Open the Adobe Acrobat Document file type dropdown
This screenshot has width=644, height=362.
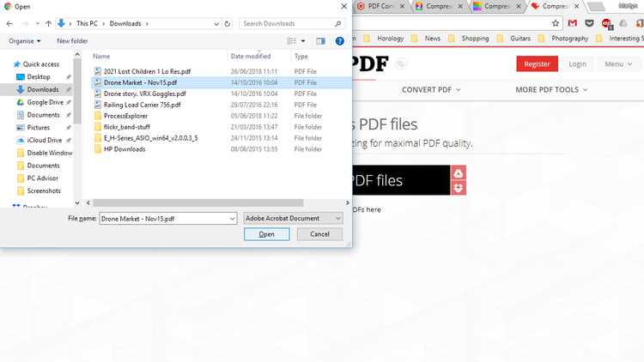coord(293,219)
